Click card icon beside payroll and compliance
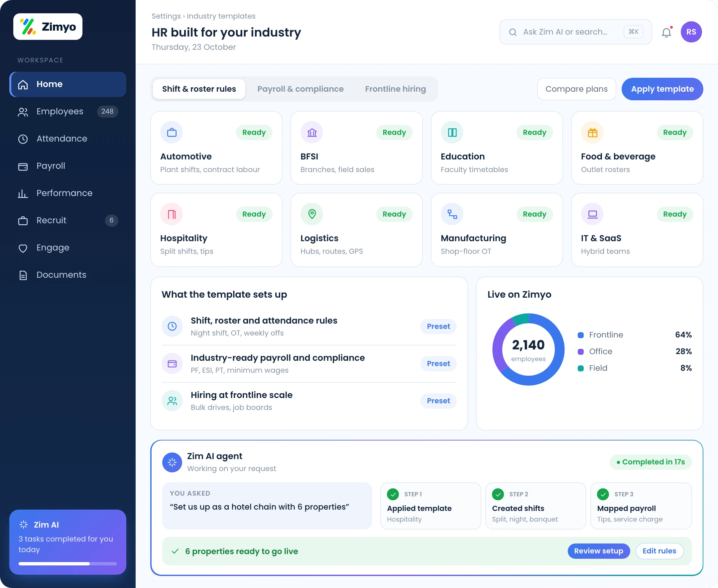The width and height of the screenshot is (718, 588). click(172, 363)
